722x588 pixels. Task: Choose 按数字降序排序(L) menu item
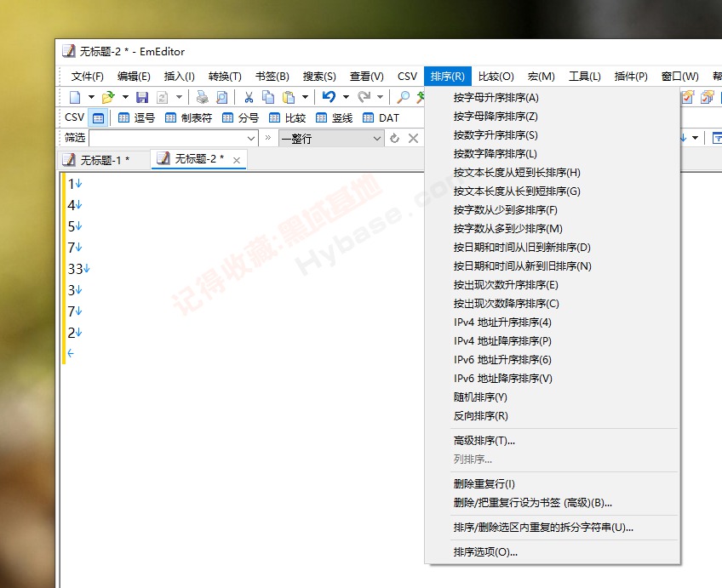click(x=553, y=154)
